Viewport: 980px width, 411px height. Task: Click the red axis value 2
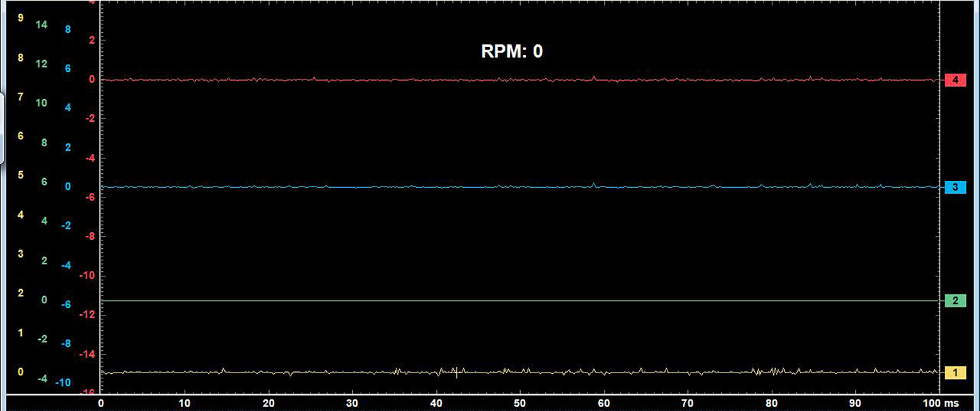(92, 40)
